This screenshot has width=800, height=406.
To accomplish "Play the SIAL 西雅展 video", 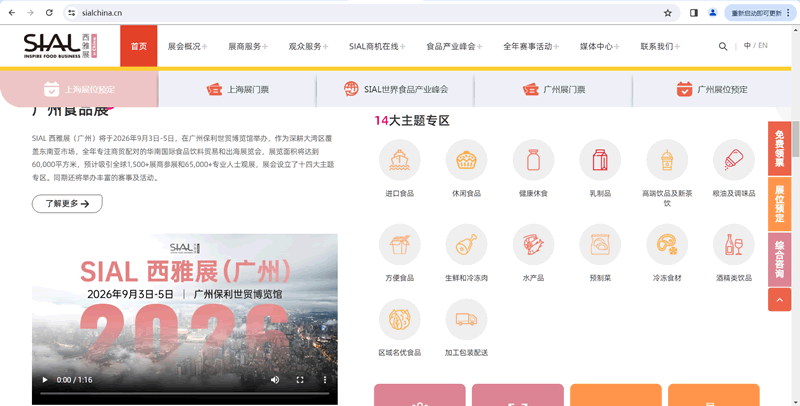I will click(43, 380).
